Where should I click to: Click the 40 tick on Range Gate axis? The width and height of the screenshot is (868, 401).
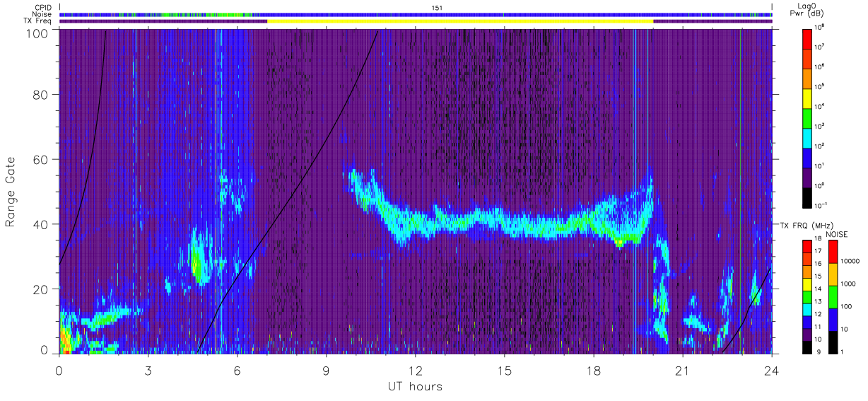click(40, 224)
